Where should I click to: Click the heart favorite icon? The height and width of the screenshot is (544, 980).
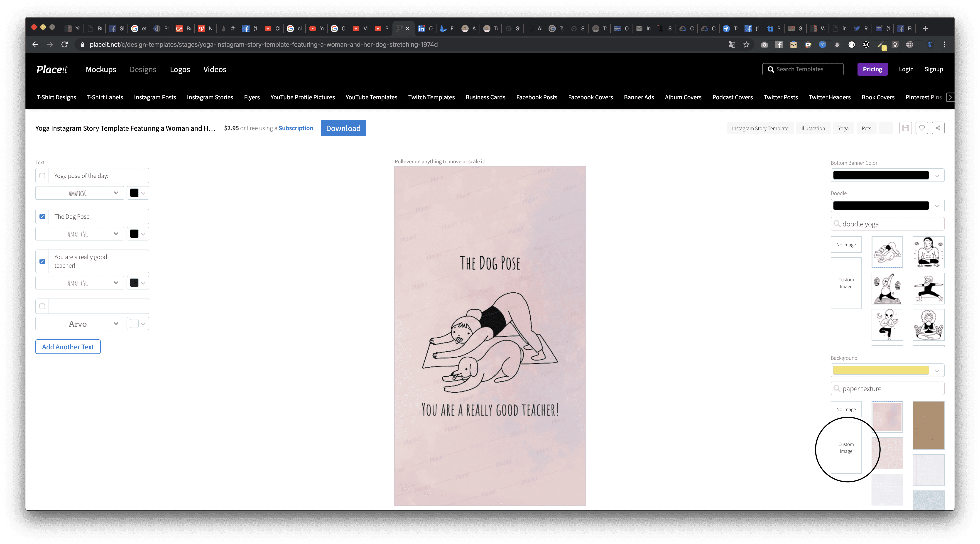point(921,128)
